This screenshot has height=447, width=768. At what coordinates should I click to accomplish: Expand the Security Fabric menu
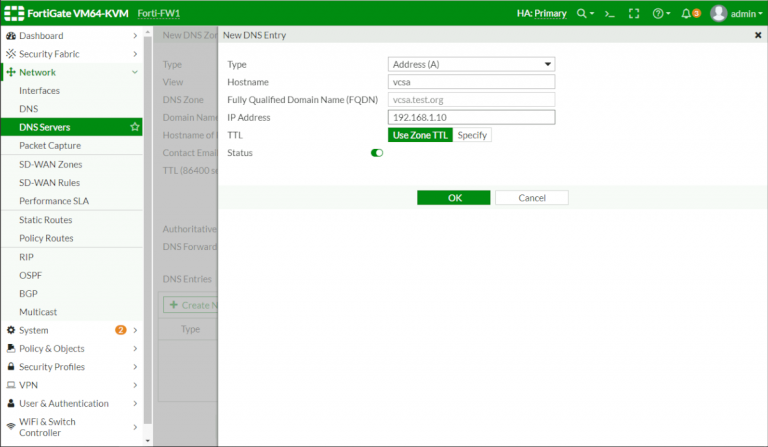tap(135, 54)
